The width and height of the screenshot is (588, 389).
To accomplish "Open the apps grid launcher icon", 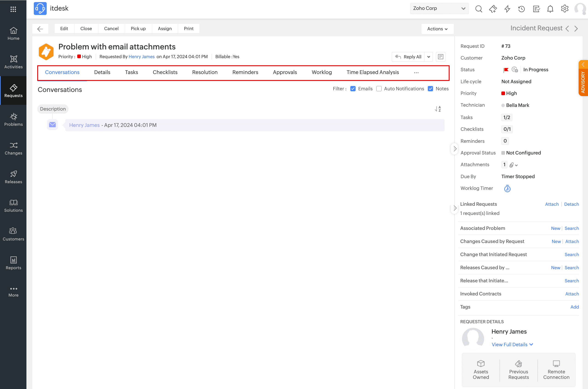I will pyautogui.click(x=13, y=9).
